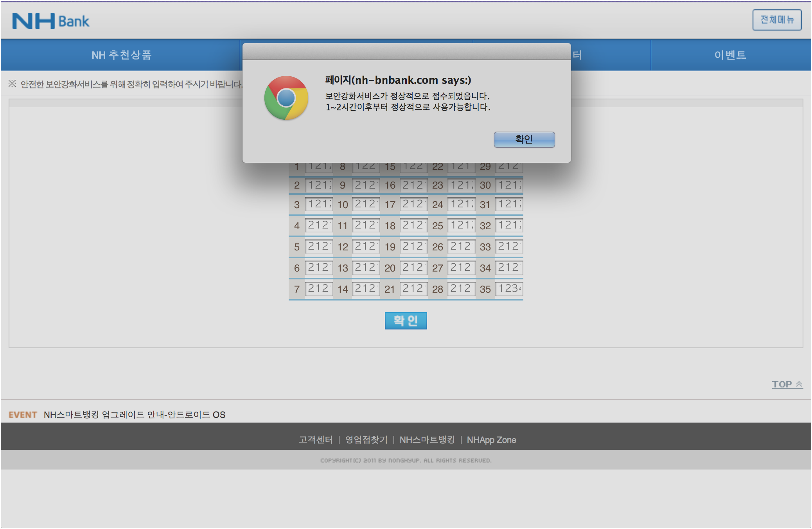Focus security card field number 11

click(x=366, y=225)
